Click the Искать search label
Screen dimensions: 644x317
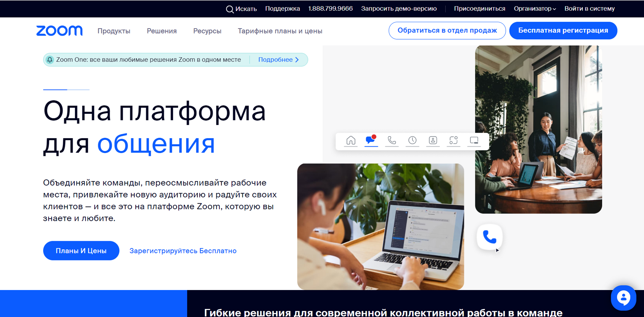click(246, 9)
